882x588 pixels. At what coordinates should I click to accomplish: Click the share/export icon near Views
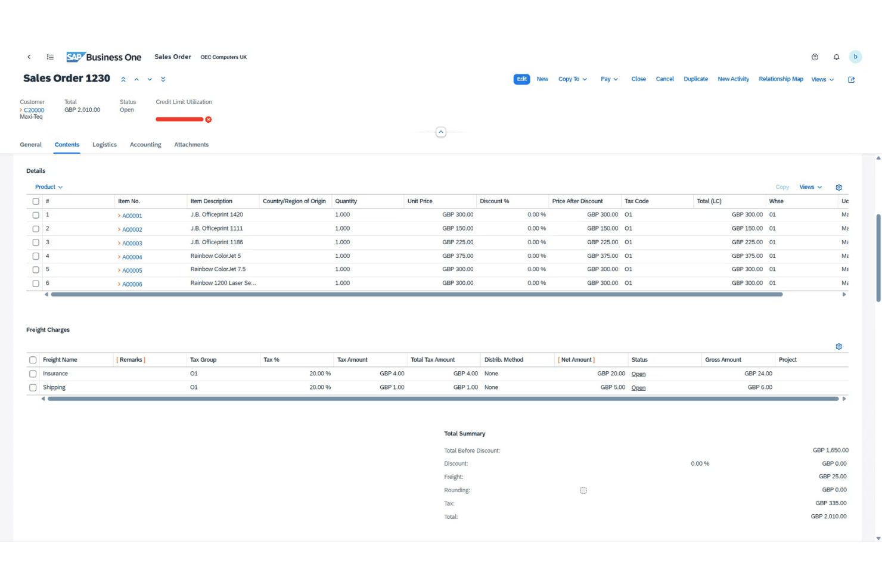pos(851,79)
